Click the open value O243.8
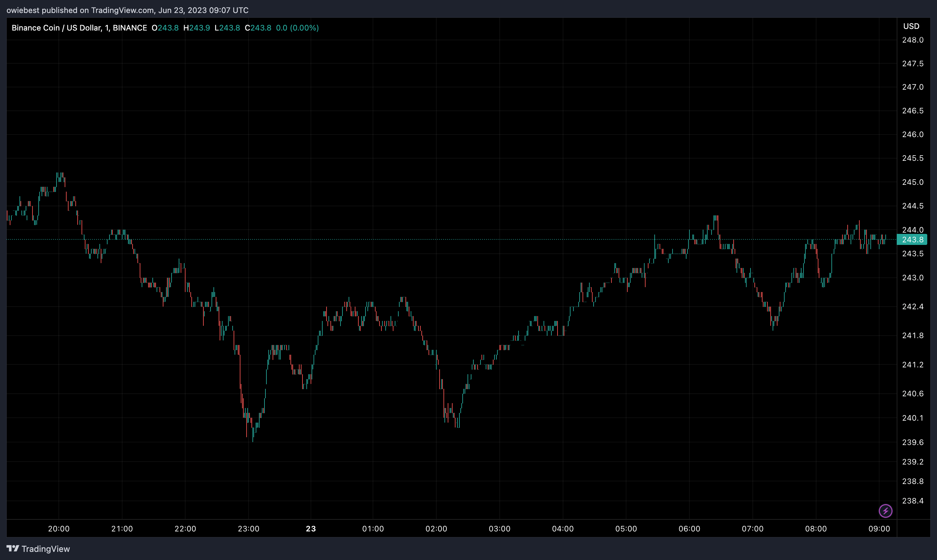The height and width of the screenshot is (560, 937). 165,28
